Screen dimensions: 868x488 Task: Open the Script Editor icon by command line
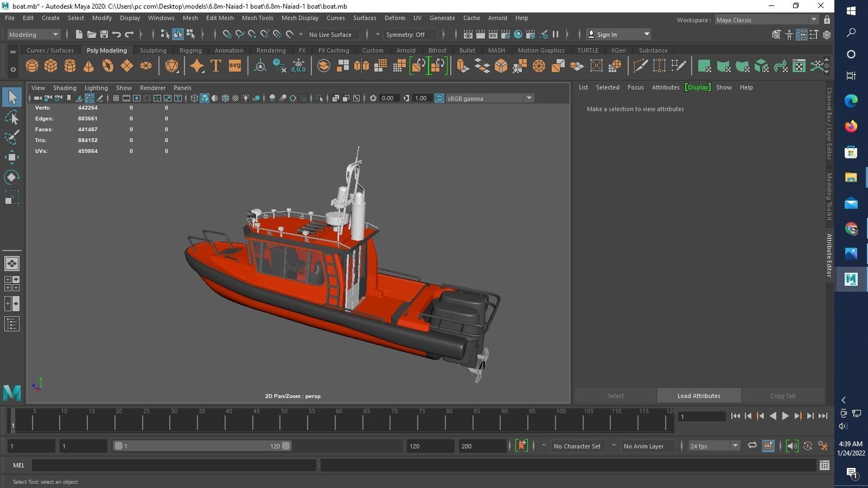point(824,465)
